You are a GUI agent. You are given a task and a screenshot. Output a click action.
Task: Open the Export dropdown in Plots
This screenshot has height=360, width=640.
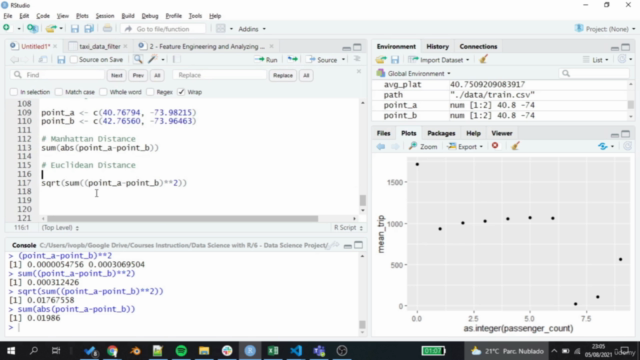click(465, 146)
